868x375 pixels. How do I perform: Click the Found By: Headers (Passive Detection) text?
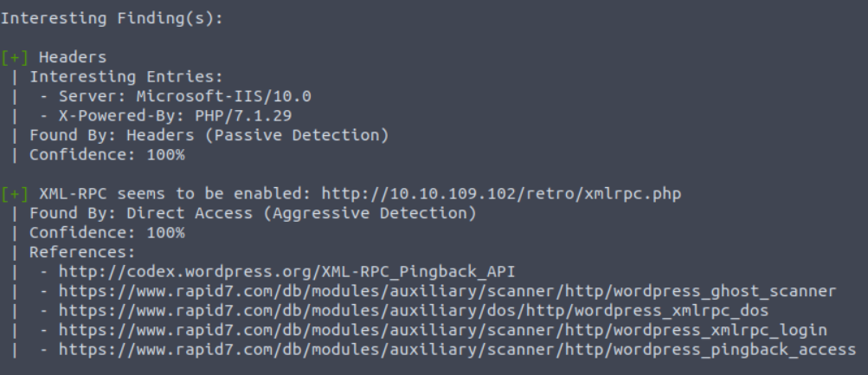coord(209,135)
